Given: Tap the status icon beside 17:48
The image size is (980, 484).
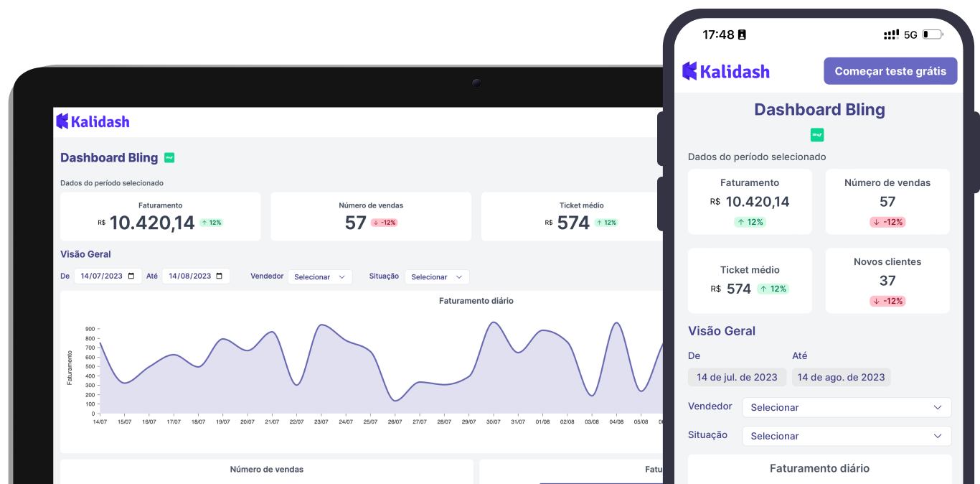Looking at the screenshot, I should (742, 34).
